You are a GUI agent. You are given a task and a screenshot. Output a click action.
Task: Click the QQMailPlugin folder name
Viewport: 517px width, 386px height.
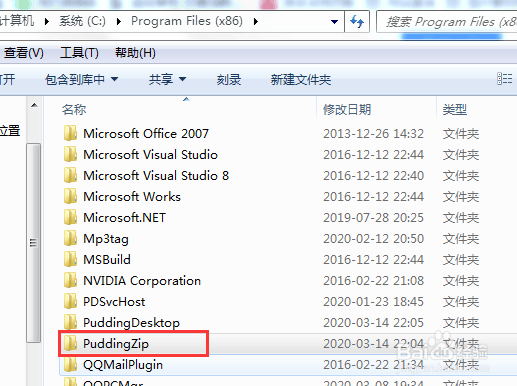tap(123, 365)
